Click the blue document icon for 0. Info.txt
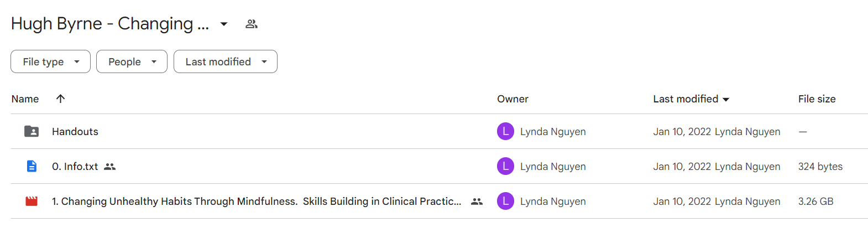This screenshot has height=227, width=868. coord(32,166)
